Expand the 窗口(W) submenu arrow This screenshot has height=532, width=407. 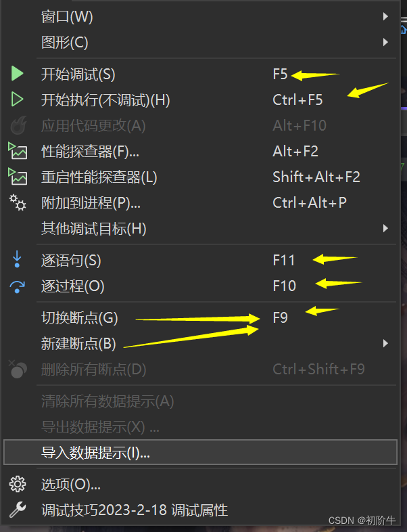385,16
